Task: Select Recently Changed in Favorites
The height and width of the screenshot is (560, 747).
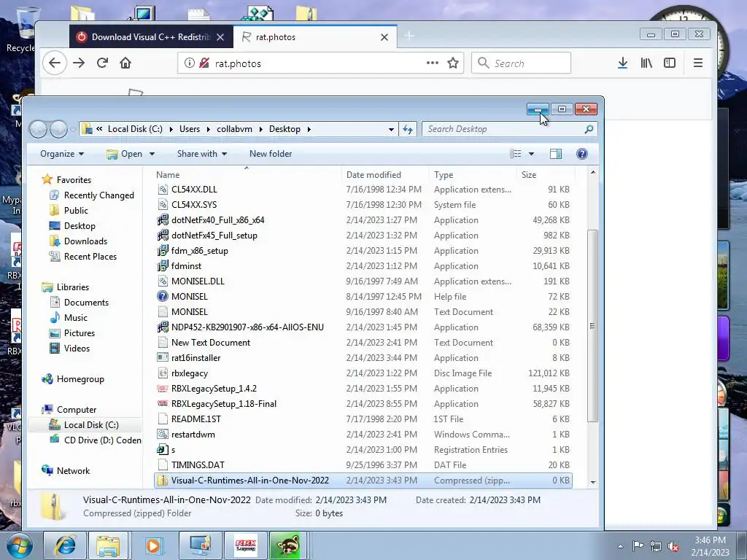Action: pos(92,195)
